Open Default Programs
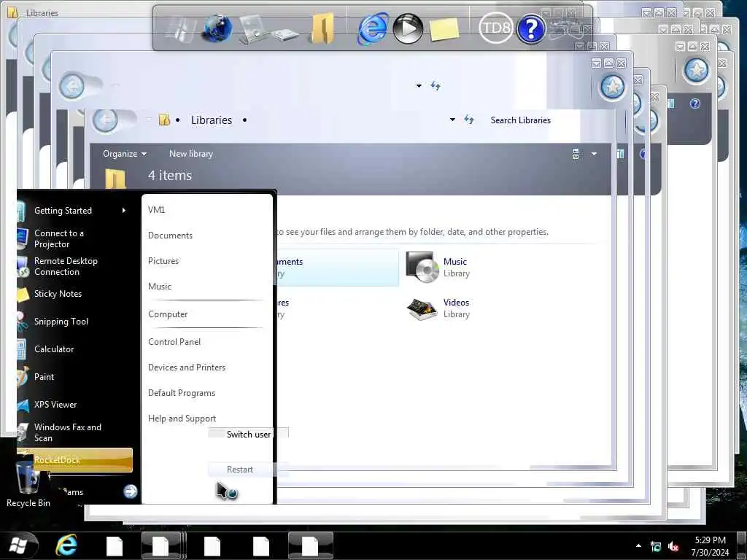 tap(182, 393)
